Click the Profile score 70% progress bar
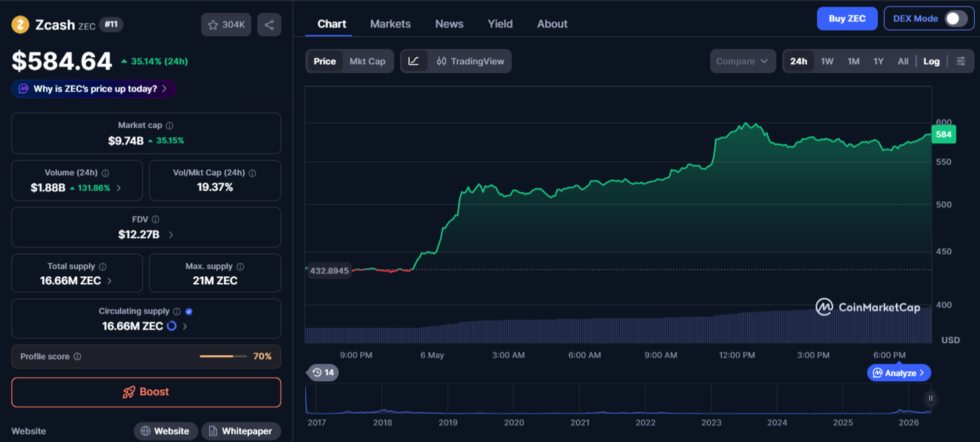 point(223,356)
